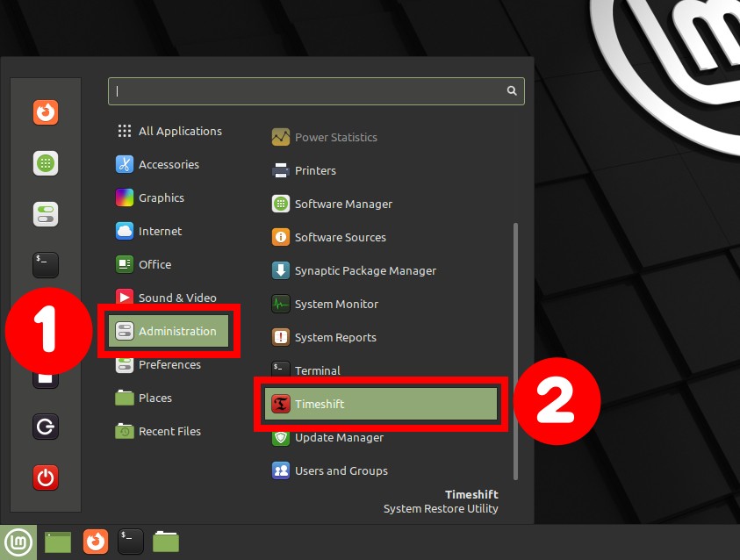This screenshot has height=560, width=740.
Task: Open Terminal from the bottom panel
Action: pyautogui.click(x=131, y=542)
